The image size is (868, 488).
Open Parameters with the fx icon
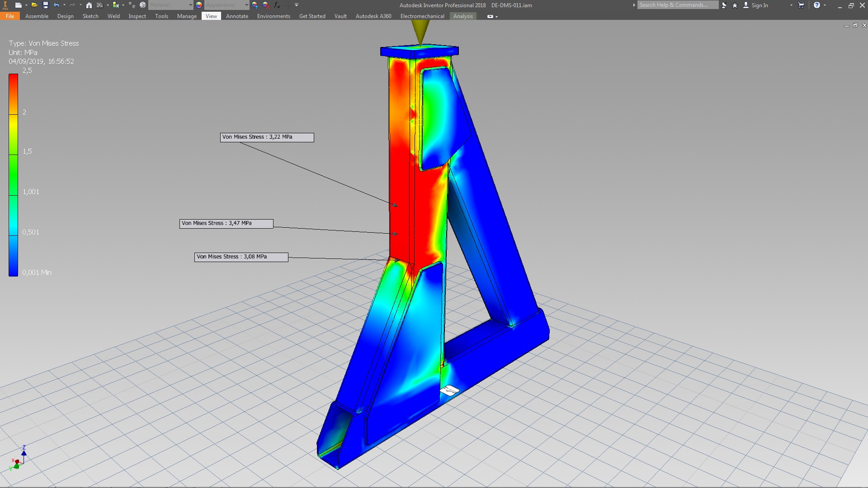pyautogui.click(x=277, y=5)
